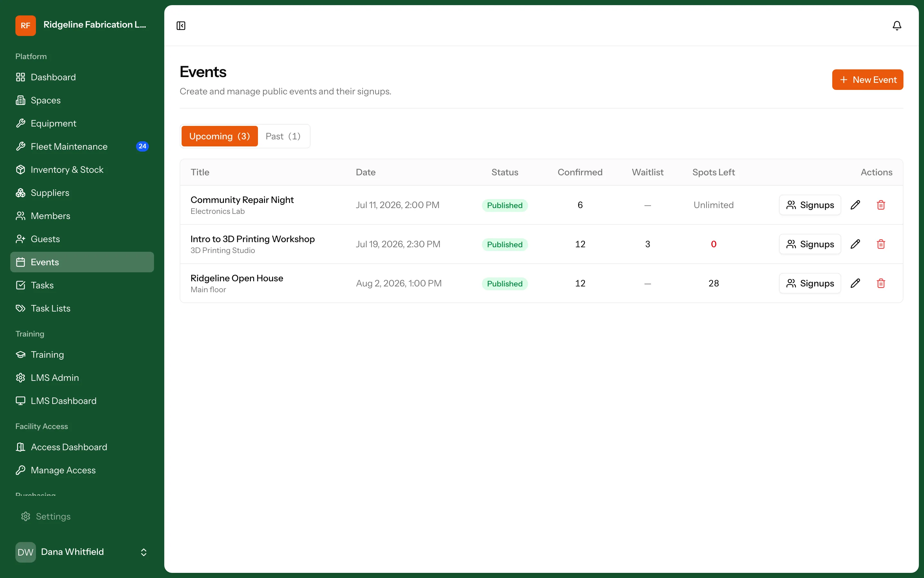This screenshot has height=578, width=924.
Task: Click the Inventory & Stock box icon
Action: (x=21, y=170)
